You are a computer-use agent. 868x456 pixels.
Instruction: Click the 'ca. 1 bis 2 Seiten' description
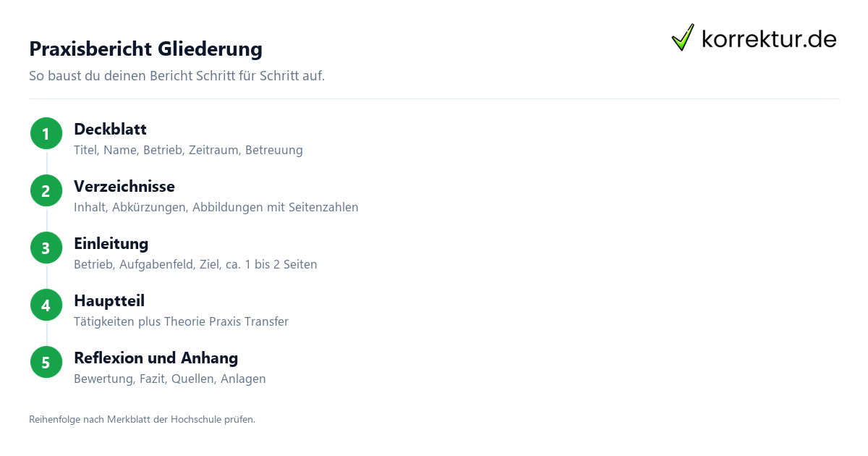[195, 265]
